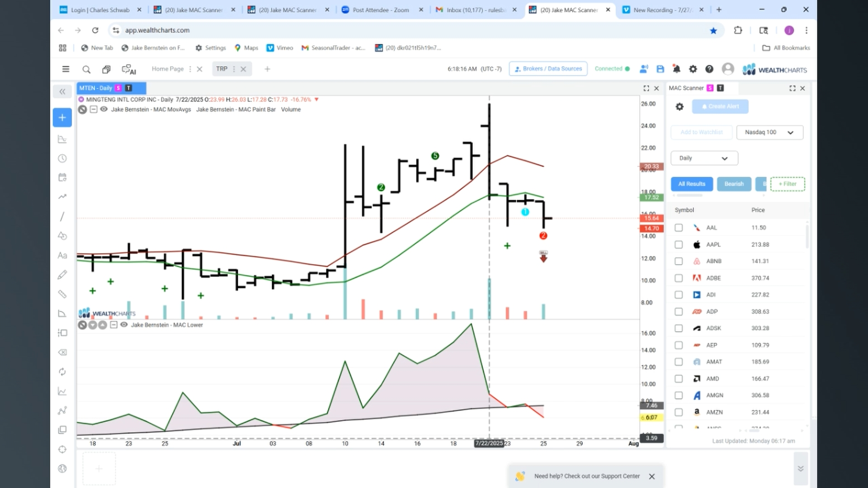The image size is (868, 488).
Task: Select the pencil drawing tool
Action: coord(62,275)
